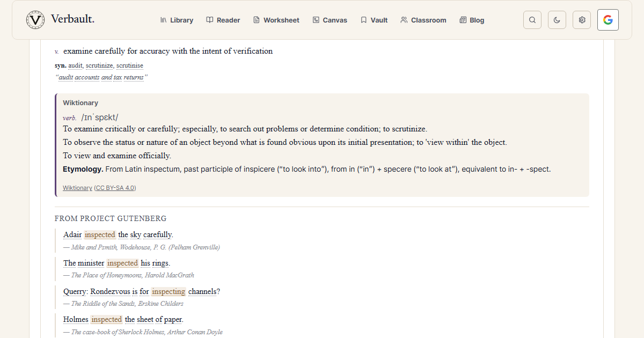Click synonym 'audit'
This screenshot has width=644, height=338.
click(x=76, y=65)
